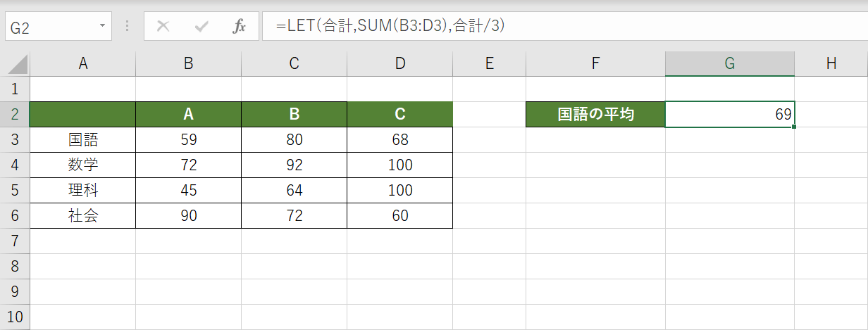Expand the Name Box dropdown arrow

click(103, 26)
